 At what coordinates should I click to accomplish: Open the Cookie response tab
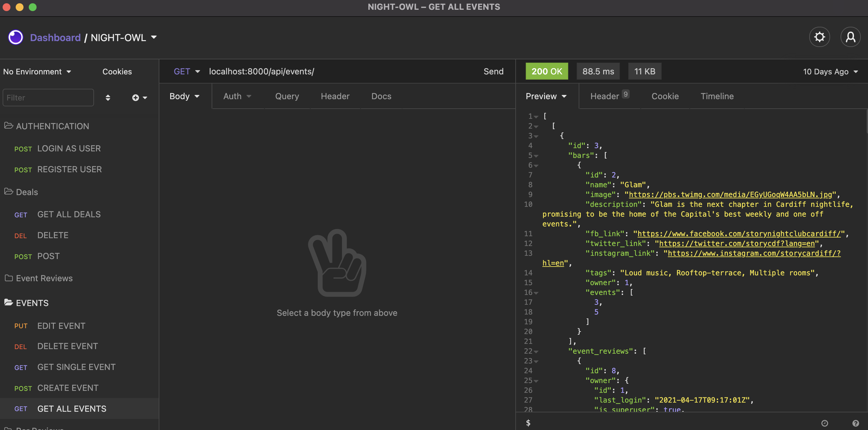click(665, 96)
